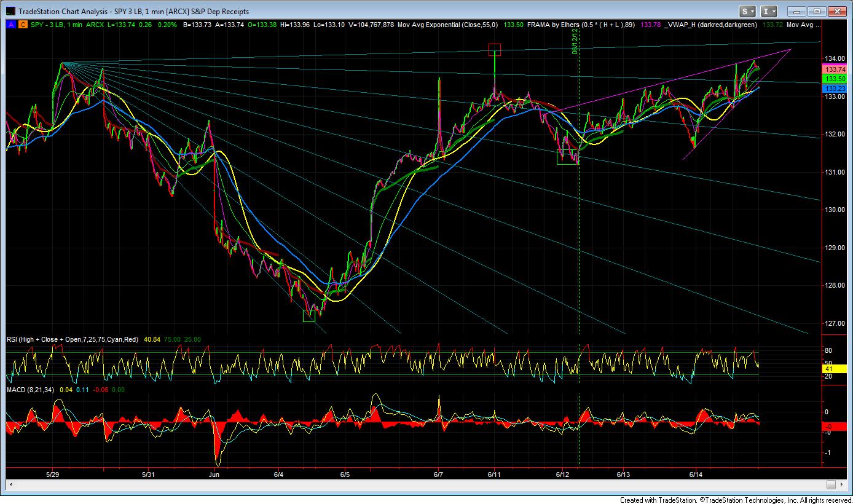Click the '6/12' date on the time axis
The width and height of the screenshot is (853, 504).
point(564,474)
